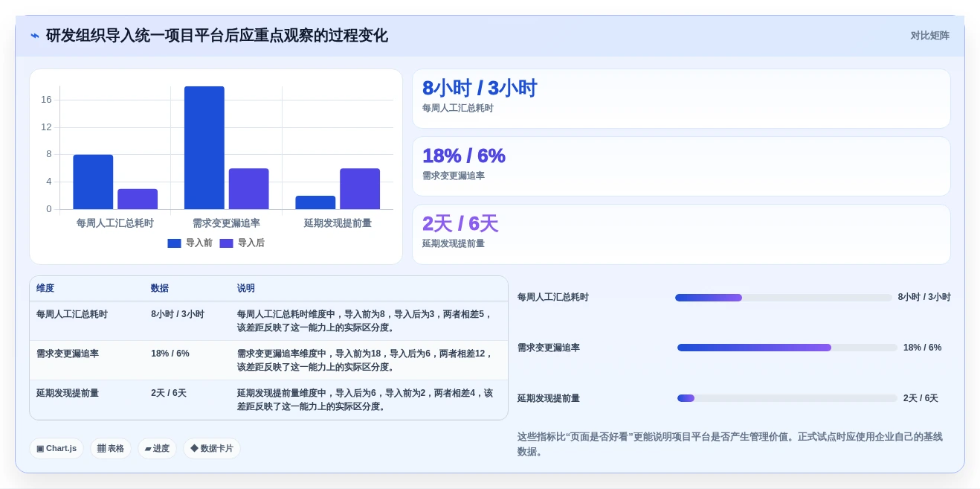The image size is (980, 489).
Task: Select the 表格 tag chip
Action: [111, 448]
